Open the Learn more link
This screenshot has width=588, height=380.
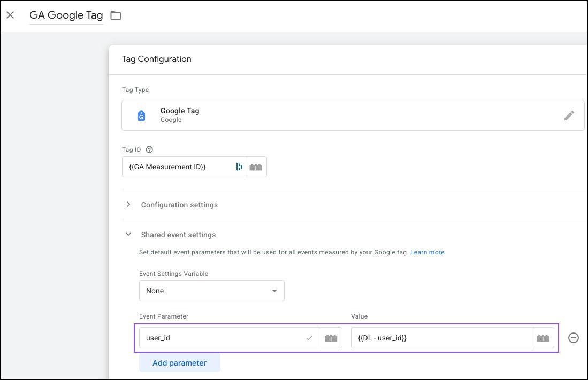tap(427, 252)
